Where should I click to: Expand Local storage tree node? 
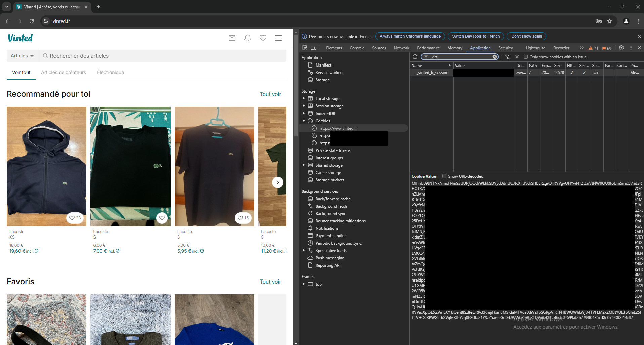click(304, 98)
